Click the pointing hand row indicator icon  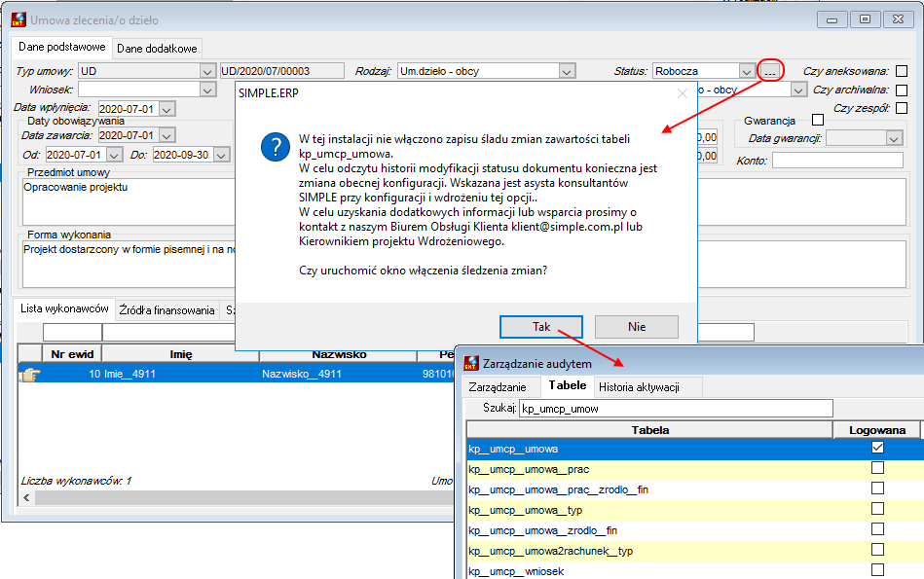tap(29, 374)
